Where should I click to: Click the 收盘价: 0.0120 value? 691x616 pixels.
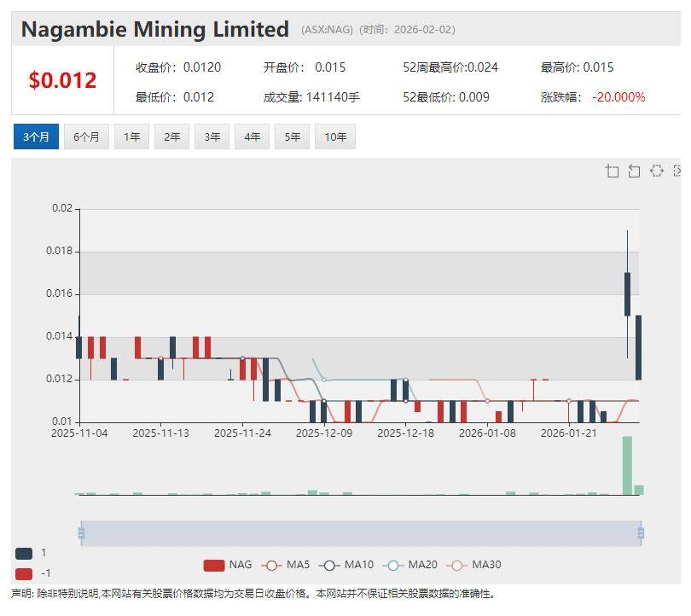click(178, 67)
